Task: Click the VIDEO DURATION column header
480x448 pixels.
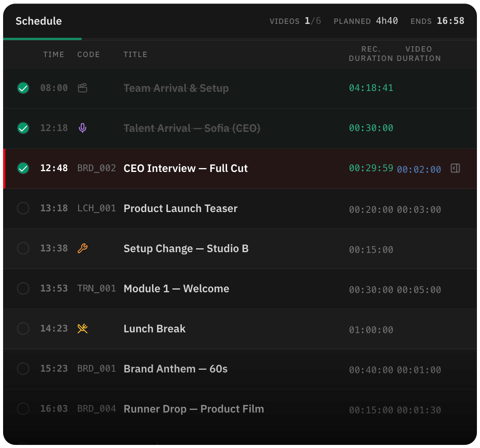Action: click(x=419, y=54)
